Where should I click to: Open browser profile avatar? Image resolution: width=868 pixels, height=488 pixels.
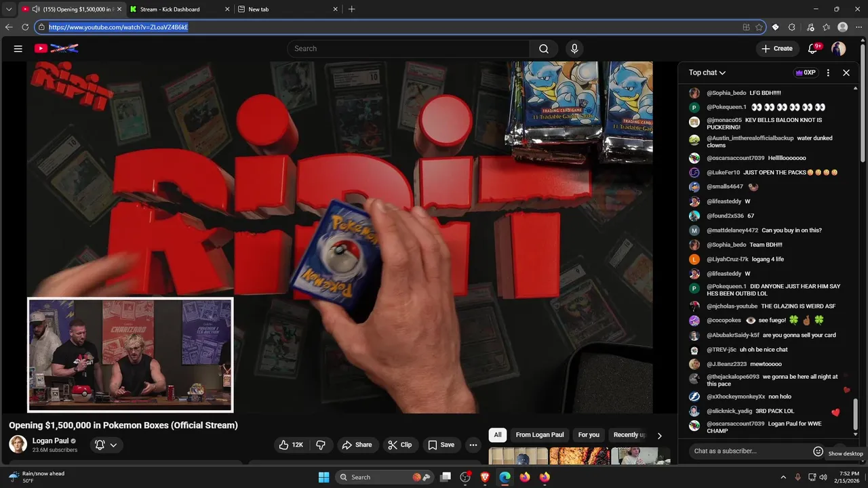(843, 27)
